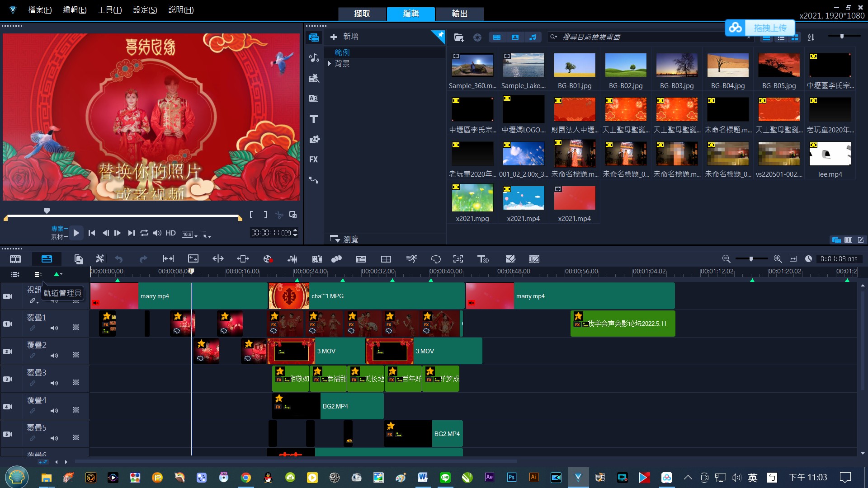Screen dimensions: 868x488
Task: Click the Sort library clips icon
Action: [x=811, y=38]
